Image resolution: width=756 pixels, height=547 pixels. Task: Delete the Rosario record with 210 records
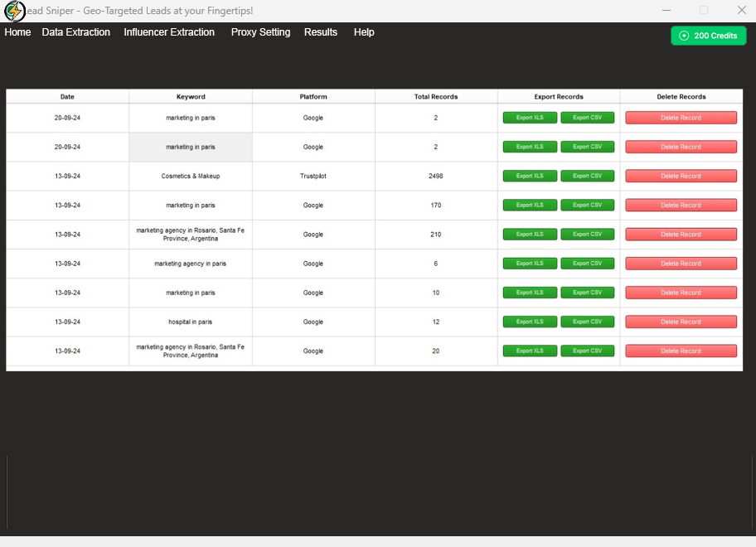click(681, 235)
